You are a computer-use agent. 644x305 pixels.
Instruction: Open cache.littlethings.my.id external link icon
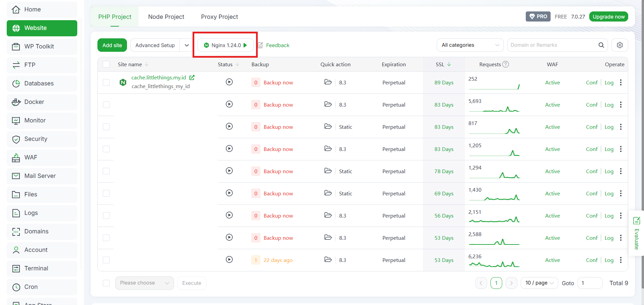192,77
